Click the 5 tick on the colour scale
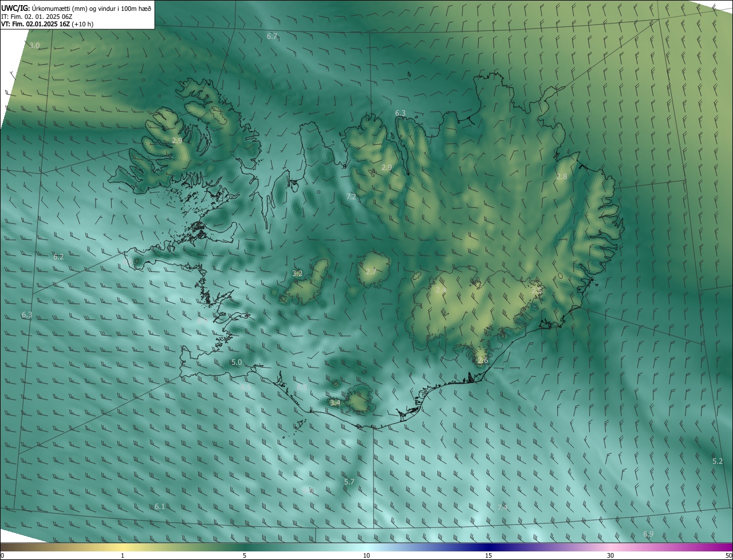733x560 pixels. pyautogui.click(x=245, y=555)
